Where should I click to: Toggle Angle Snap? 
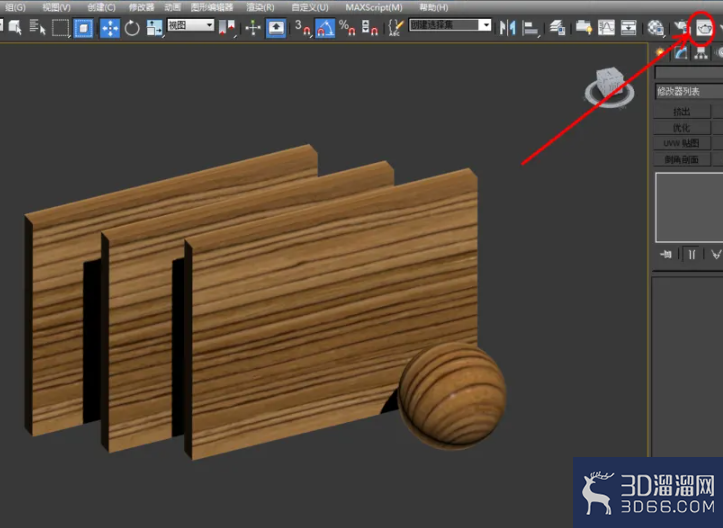[325, 28]
